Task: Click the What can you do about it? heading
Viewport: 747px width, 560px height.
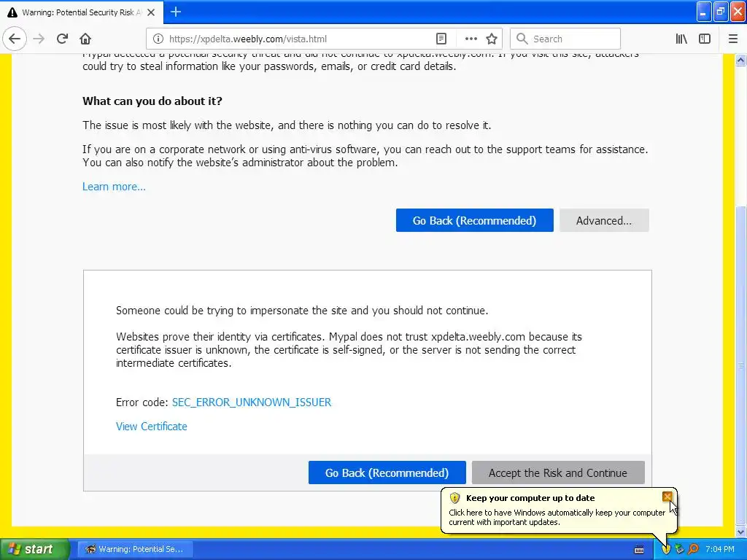Action: [152, 101]
